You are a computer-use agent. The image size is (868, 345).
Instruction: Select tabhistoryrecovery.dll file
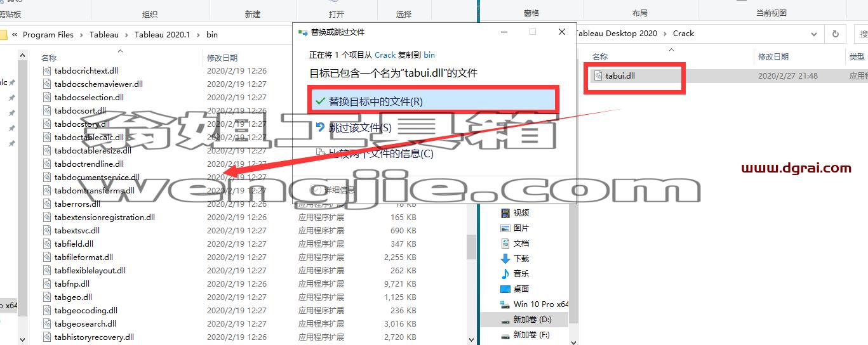pyautogui.click(x=94, y=337)
